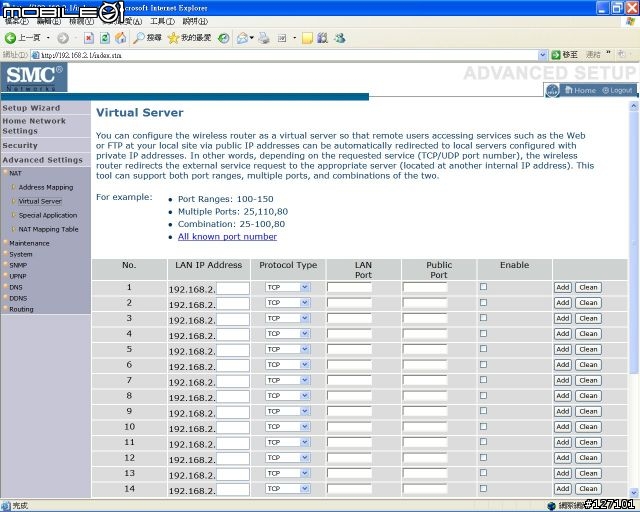
Task: Click the Windows flag icon in menu bar
Action: point(630,21)
